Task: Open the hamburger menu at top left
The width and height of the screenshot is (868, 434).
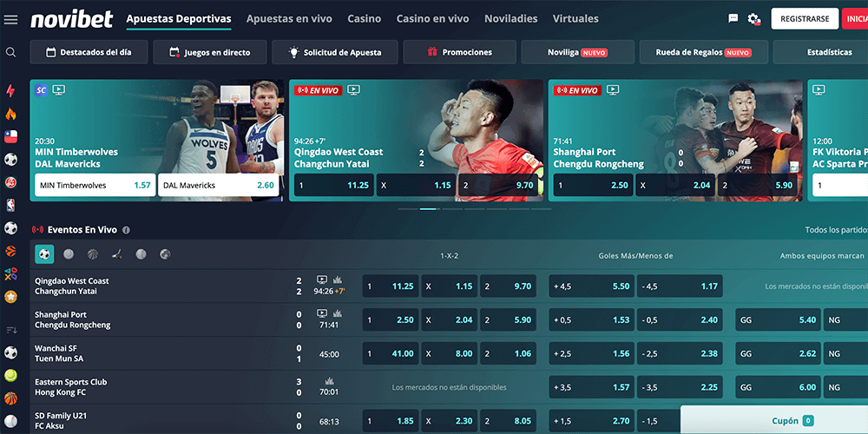Action: (x=10, y=19)
